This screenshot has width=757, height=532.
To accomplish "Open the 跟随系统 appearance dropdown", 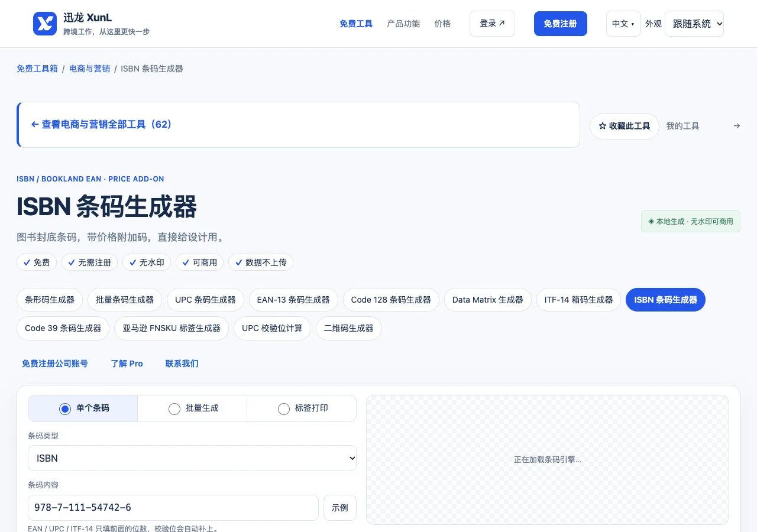I will 694,24.
